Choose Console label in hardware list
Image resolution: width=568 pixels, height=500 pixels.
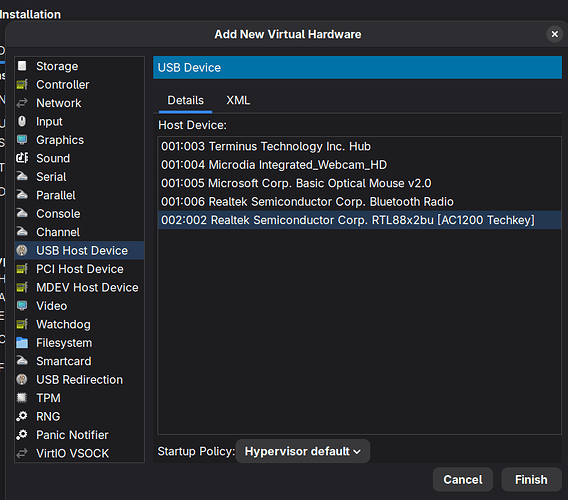tap(58, 214)
